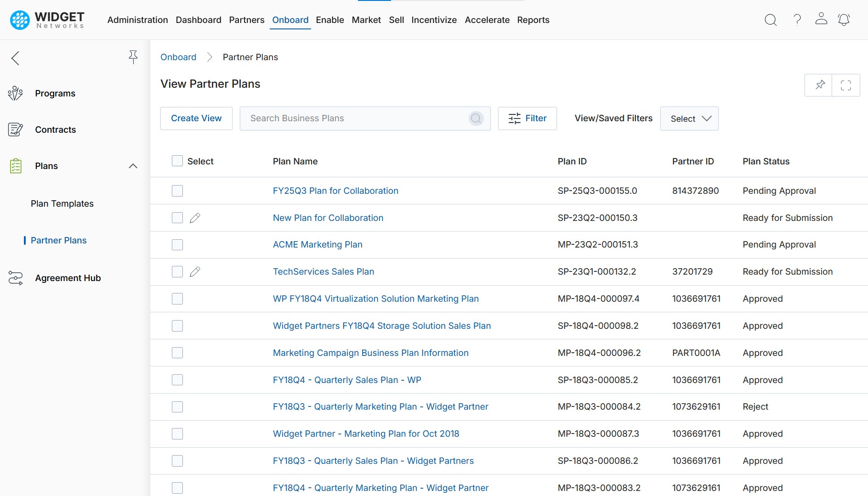
Task: Open the notifications bell icon
Action: 844,20
